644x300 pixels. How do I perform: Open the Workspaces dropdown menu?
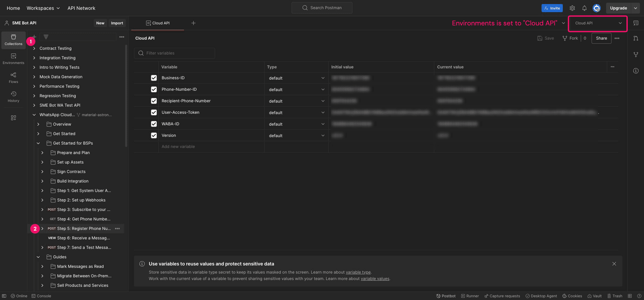(x=43, y=8)
